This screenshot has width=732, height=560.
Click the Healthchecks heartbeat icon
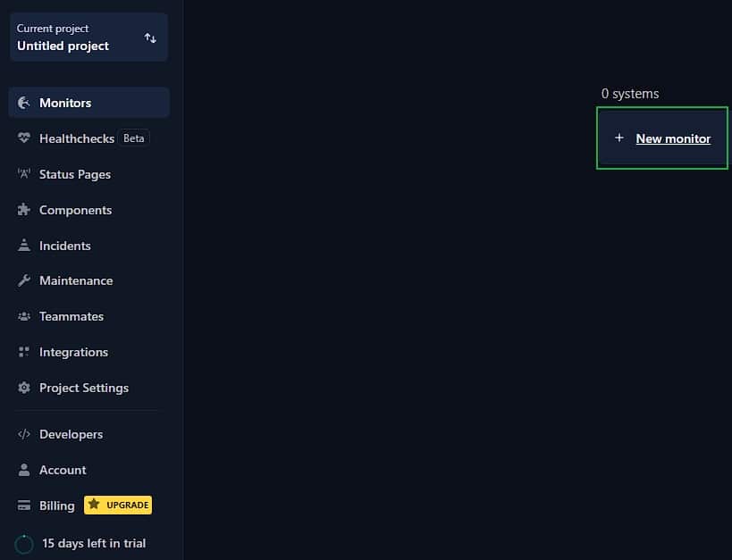[24, 138]
